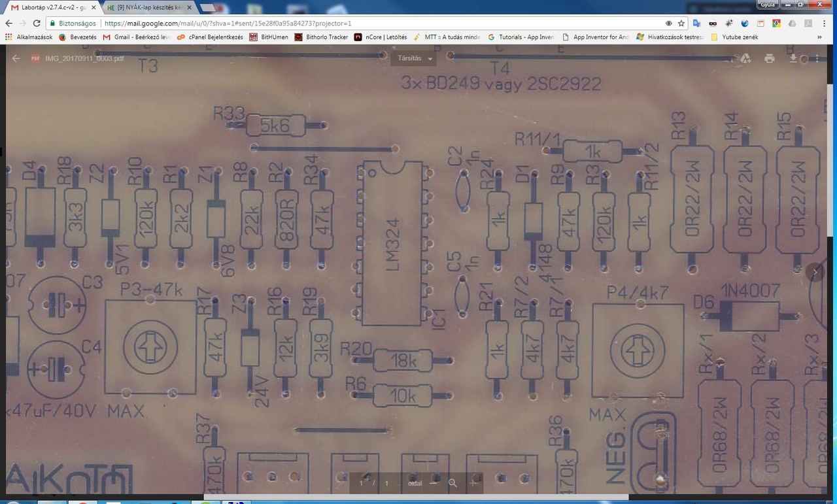Click the browser forward arrow

22,23
